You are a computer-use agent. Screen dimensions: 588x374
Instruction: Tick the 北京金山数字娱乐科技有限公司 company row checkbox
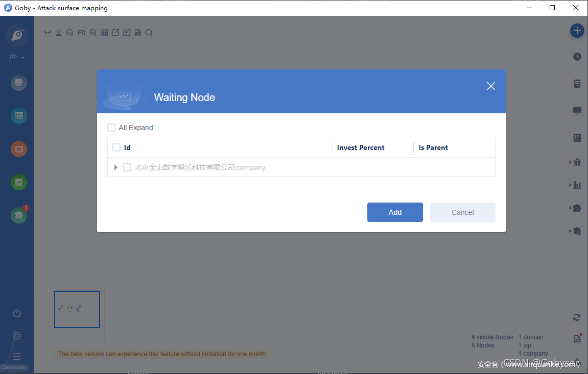pyautogui.click(x=127, y=167)
